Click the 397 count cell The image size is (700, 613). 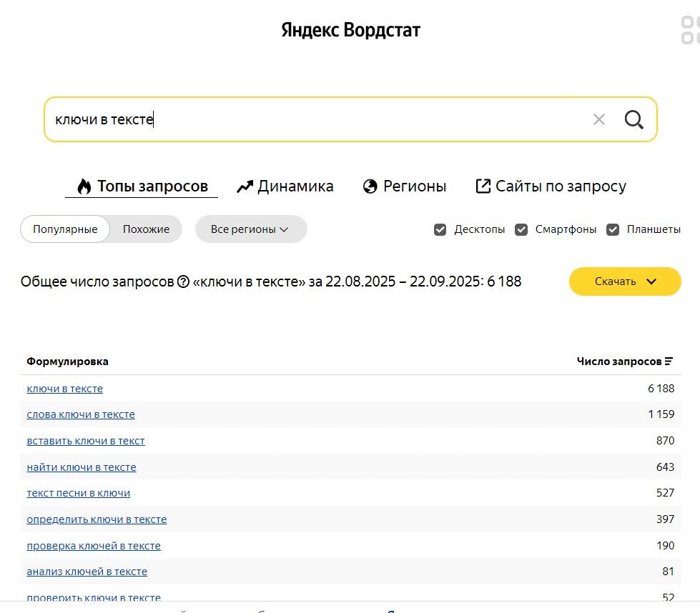(665, 519)
